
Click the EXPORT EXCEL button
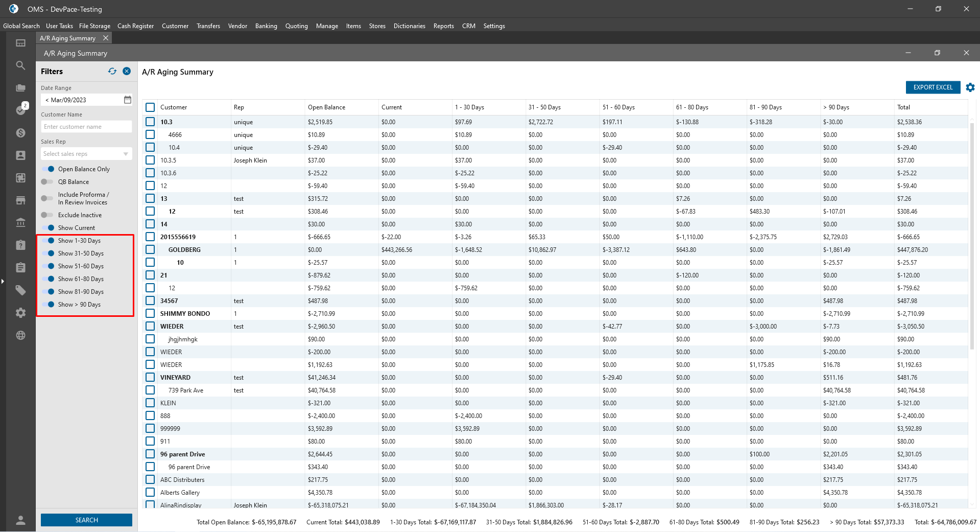933,87
